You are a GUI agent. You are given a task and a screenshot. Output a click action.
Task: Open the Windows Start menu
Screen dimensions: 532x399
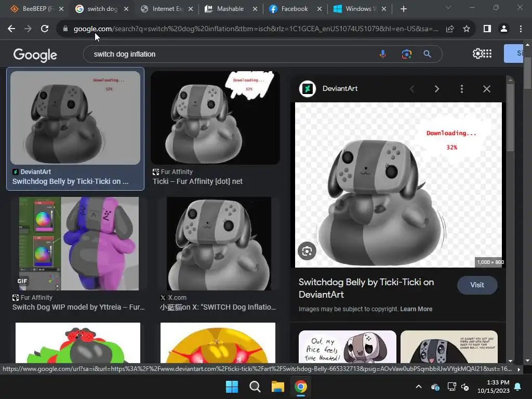pos(232,387)
